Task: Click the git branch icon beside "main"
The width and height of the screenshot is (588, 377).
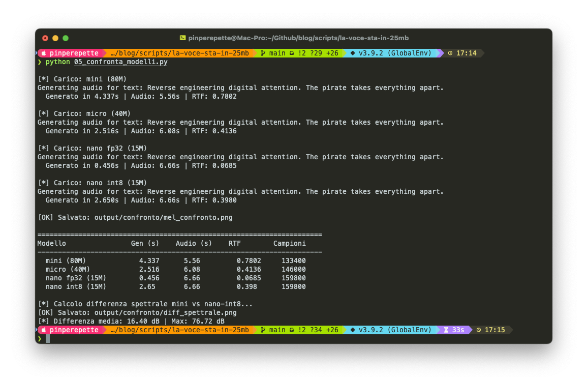Action: click(262, 53)
